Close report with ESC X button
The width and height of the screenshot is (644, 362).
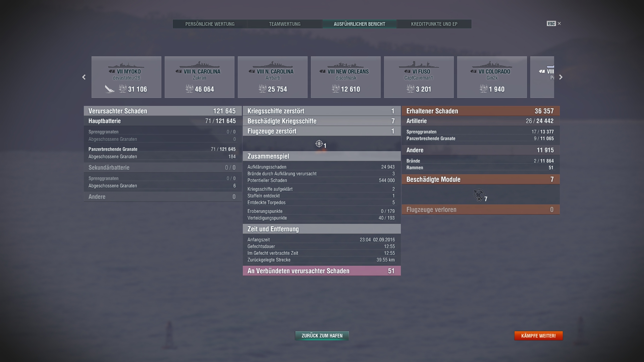tap(559, 23)
